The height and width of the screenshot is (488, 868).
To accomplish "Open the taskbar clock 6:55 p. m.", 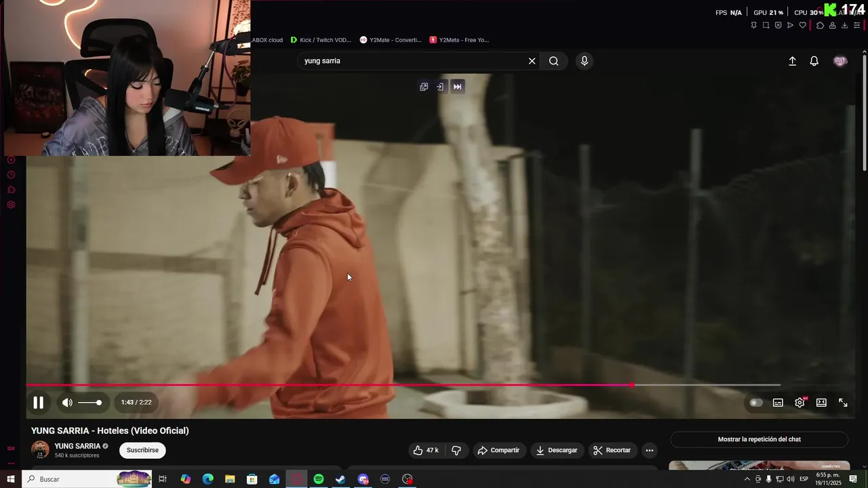I will pyautogui.click(x=828, y=479).
